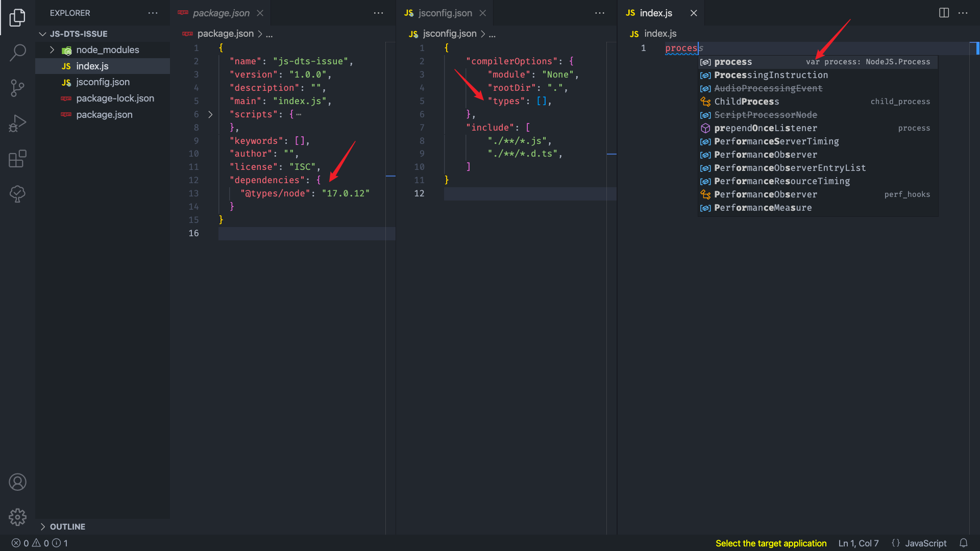Open notifications via the bell icon
Screen dimensions: 980x551
pos(964,543)
